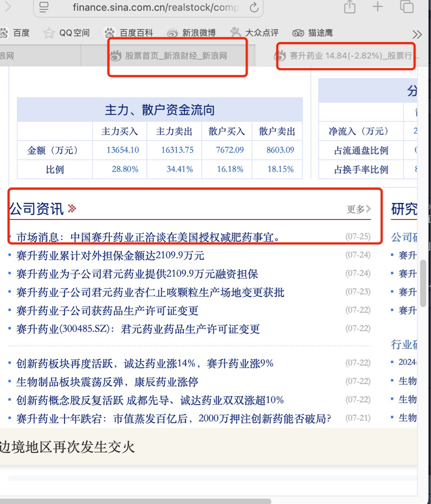Open 创新药概念股反复活跃 article
Viewport: 431px width, 504px height.
[150, 400]
